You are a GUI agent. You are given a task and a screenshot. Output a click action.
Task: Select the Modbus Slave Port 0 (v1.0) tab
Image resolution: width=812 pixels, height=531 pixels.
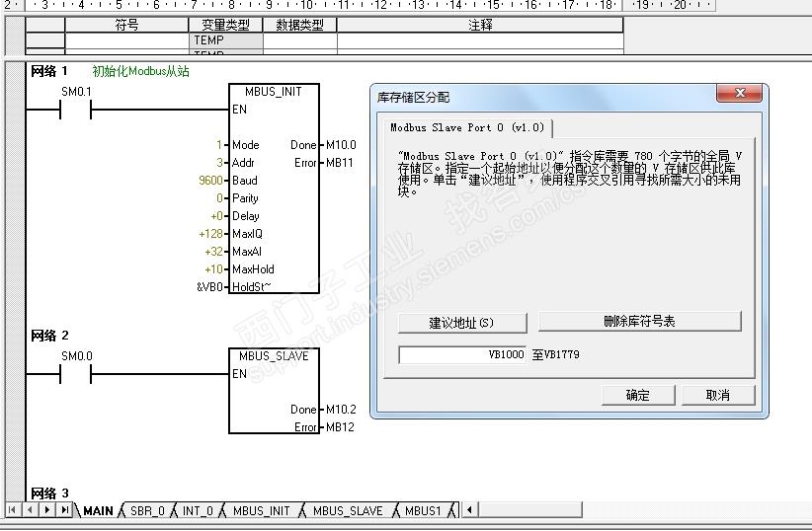[x=467, y=128]
